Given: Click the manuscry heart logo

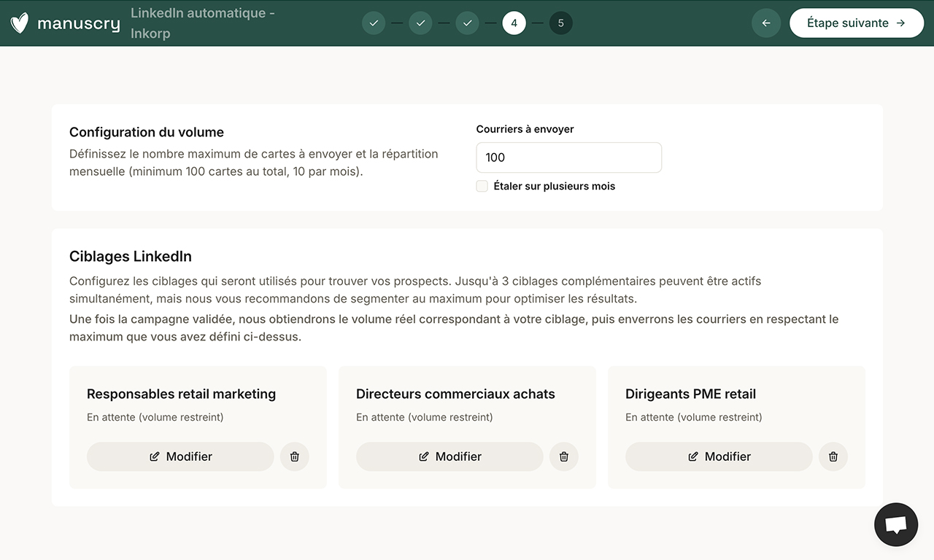Looking at the screenshot, I should click(x=19, y=23).
